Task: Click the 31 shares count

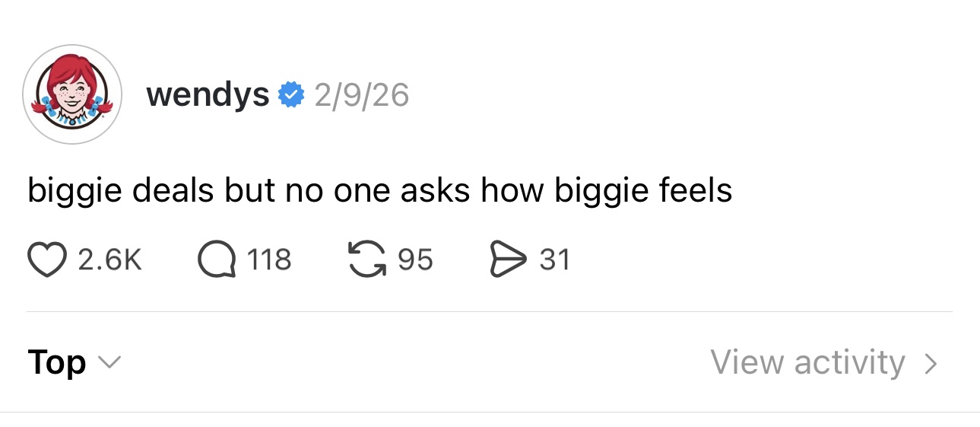Action: click(x=554, y=260)
